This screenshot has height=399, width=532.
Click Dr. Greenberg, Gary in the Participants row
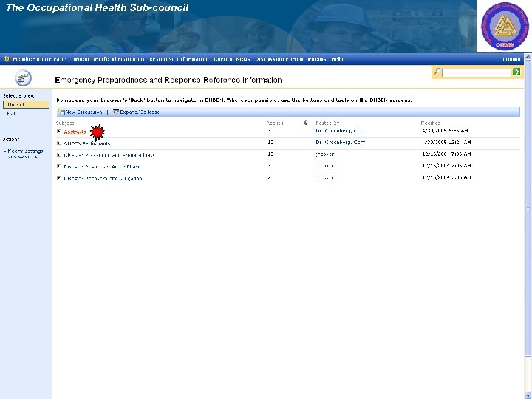[340, 142]
